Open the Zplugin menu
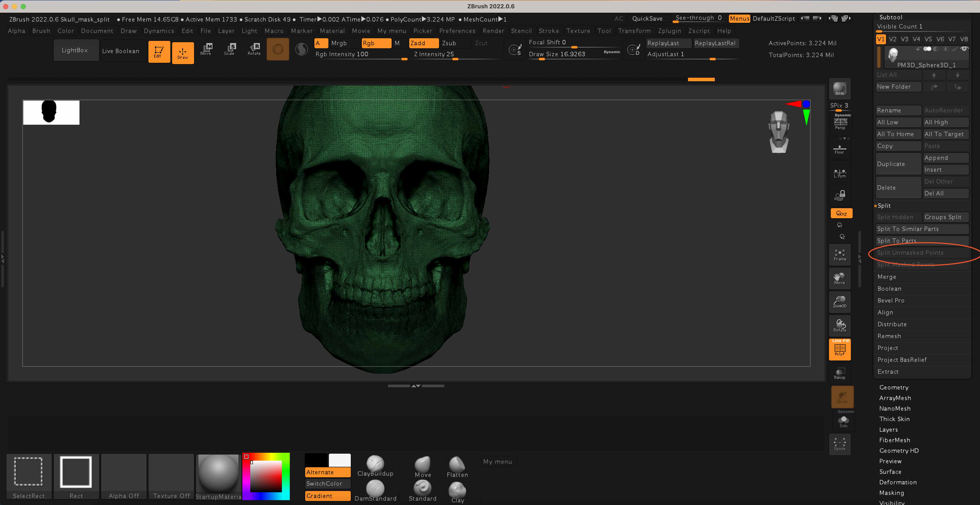The width and height of the screenshot is (980, 505). click(x=669, y=31)
